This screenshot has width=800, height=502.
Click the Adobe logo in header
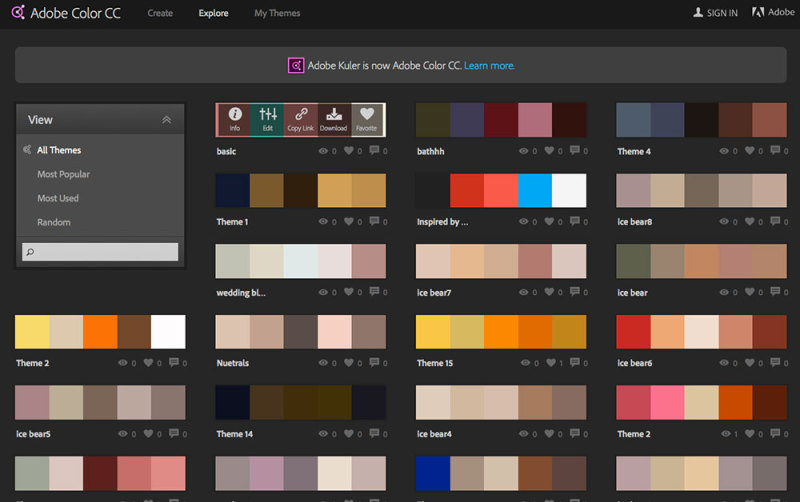coord(758,12)
